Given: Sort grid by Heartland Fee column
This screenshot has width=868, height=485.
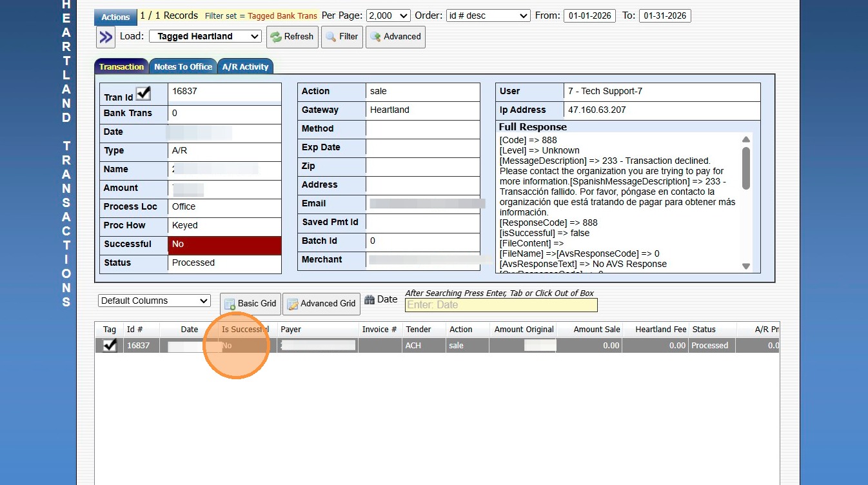Looking at the screenshot, I should 656,329.
